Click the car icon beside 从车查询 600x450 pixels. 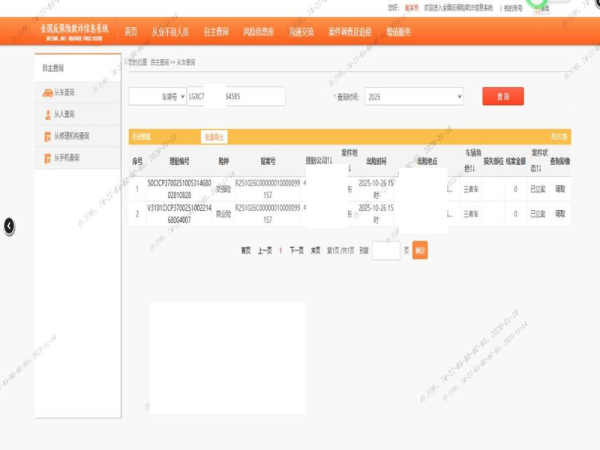click(x=47, y=93)
